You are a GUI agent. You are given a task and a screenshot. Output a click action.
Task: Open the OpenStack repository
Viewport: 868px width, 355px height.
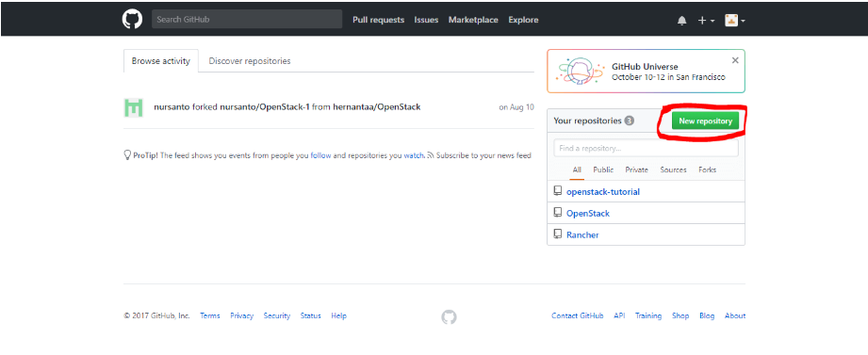click(588, 214)
